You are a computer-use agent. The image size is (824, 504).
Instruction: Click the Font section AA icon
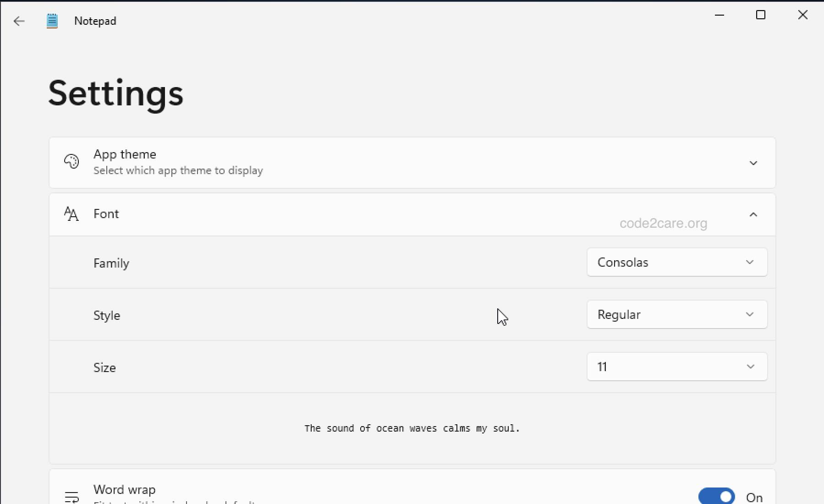71,214
